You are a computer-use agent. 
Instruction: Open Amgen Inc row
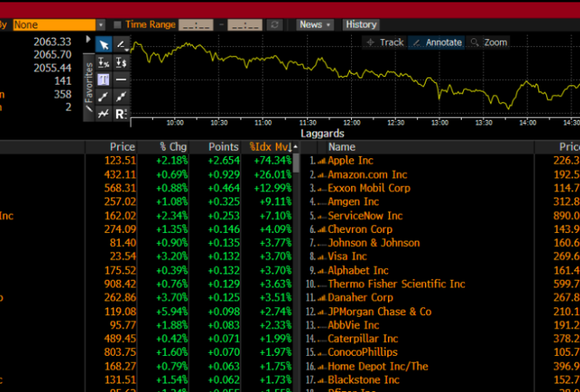pyautogui.click(x=353, y=201)
